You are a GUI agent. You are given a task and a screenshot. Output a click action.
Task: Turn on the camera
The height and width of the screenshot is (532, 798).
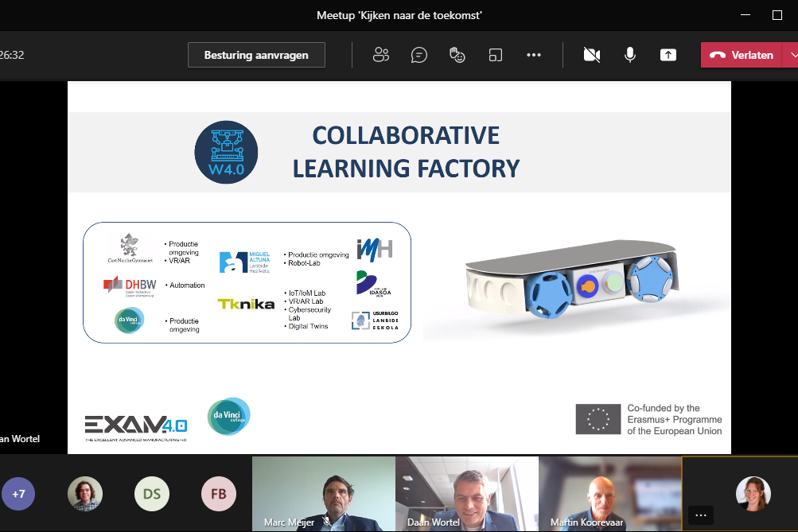[x=591, y=55]
